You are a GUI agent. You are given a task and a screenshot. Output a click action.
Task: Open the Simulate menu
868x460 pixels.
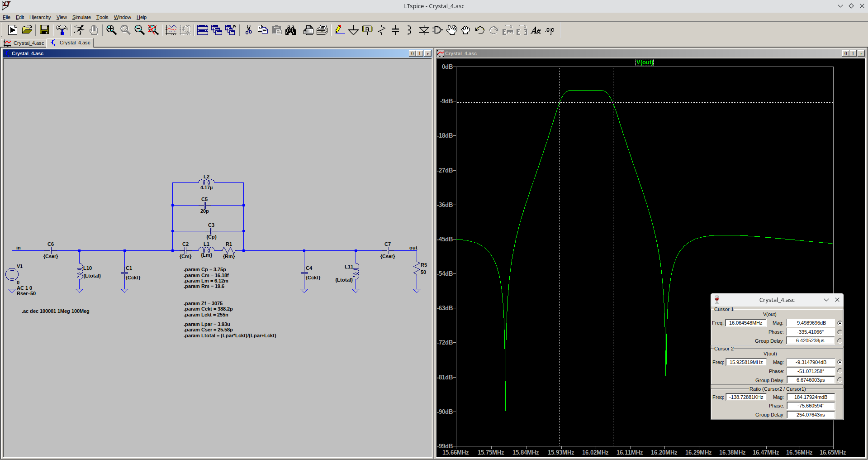pyautogui.click(x=81, y=17)
